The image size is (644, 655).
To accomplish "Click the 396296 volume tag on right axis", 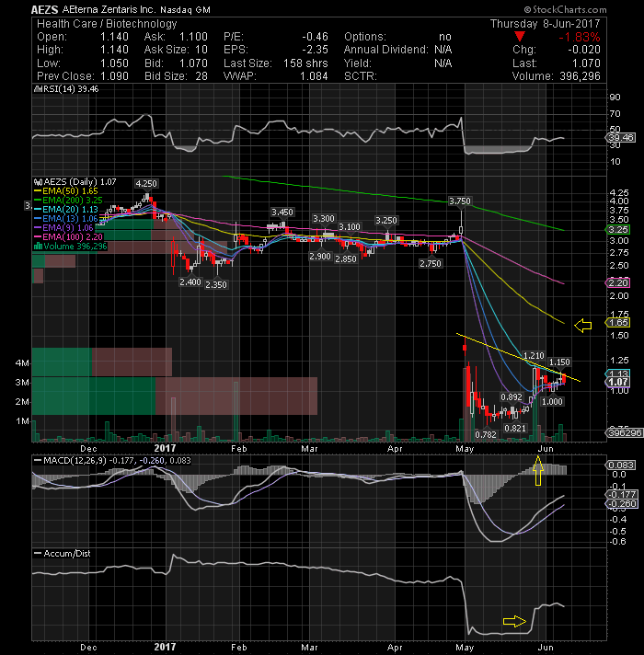I will (624, 432).
